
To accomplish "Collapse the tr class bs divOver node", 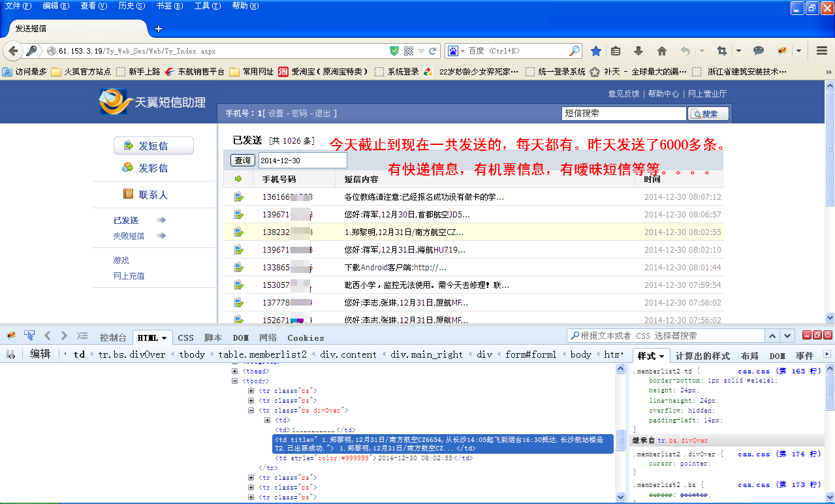I will point(251,411).
